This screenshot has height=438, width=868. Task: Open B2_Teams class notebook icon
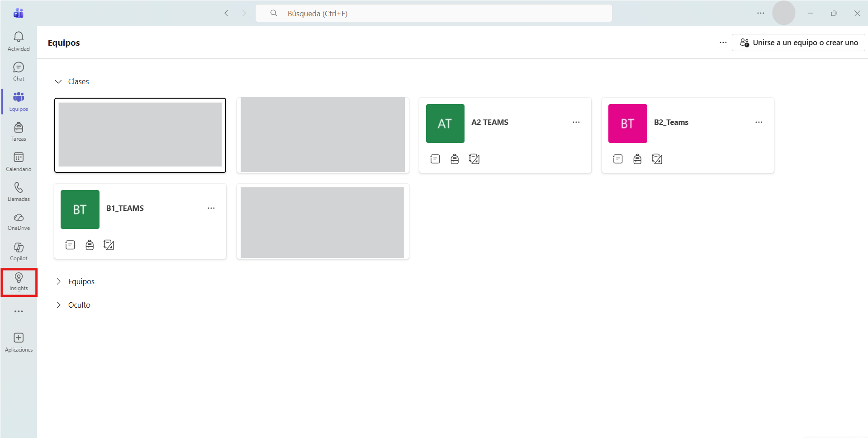(618, 159)
